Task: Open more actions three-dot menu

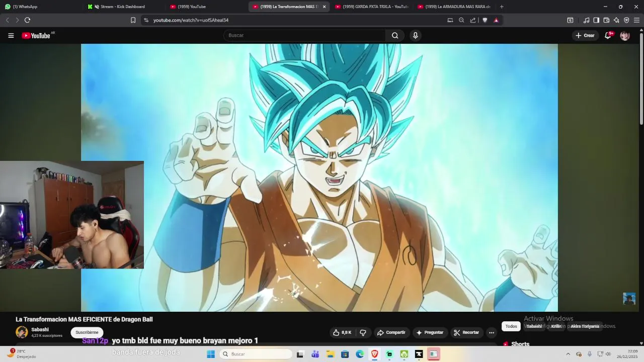Action: point(492,332)
